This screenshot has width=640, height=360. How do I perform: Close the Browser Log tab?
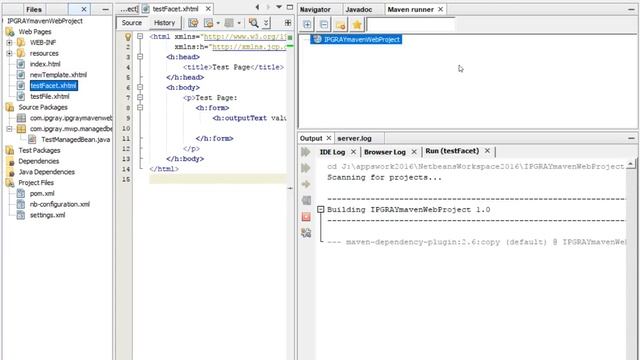(414, 152)
